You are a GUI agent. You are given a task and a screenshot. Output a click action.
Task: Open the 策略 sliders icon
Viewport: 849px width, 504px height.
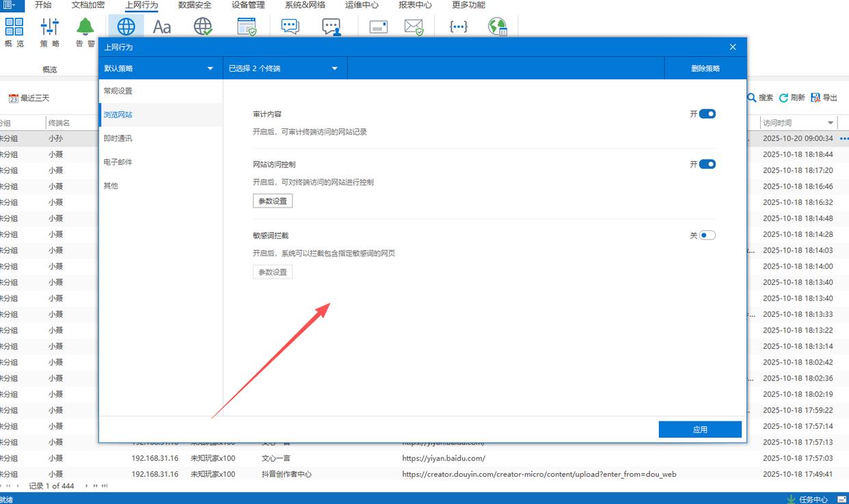50,27
